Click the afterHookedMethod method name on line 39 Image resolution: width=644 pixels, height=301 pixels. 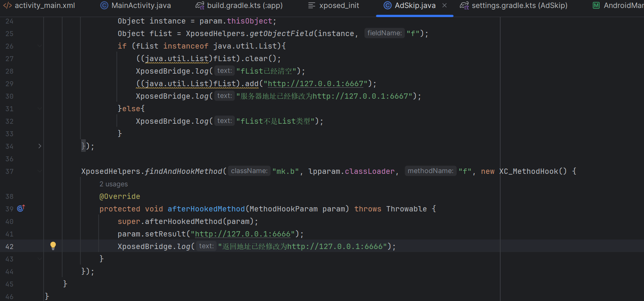coord(206,209)
